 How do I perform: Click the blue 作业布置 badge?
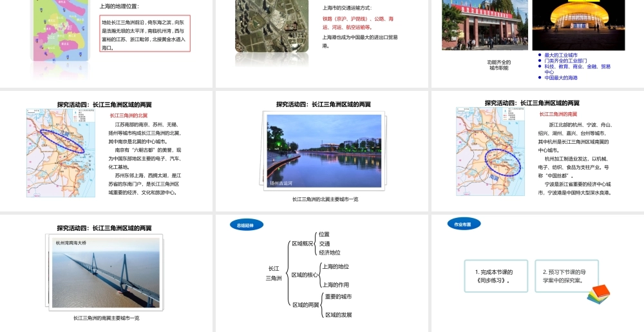[464, 224]
